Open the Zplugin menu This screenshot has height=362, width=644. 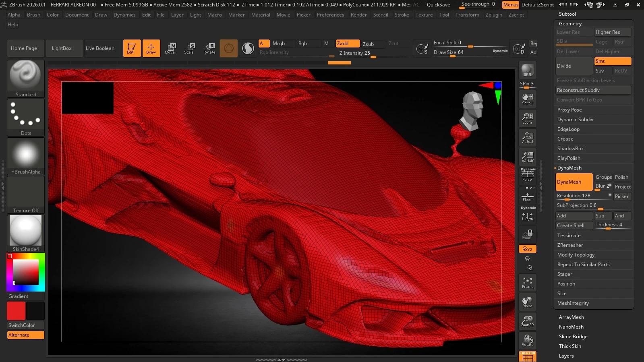[494, 15]
